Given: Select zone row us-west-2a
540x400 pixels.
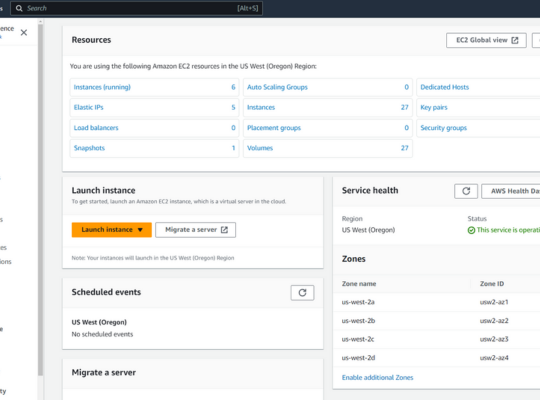Looking at the screenshot, I should pyautogui.click(x=436, y=302).
